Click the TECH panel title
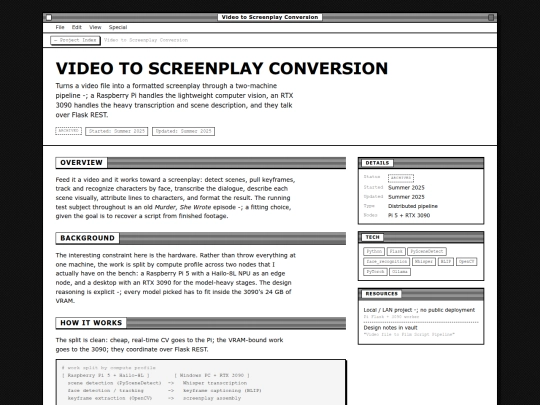540x405 pixels. [372, 237]
